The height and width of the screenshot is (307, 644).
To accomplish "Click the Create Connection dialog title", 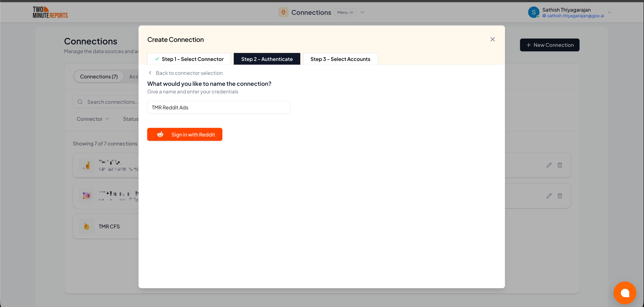I will click(175, 39).
